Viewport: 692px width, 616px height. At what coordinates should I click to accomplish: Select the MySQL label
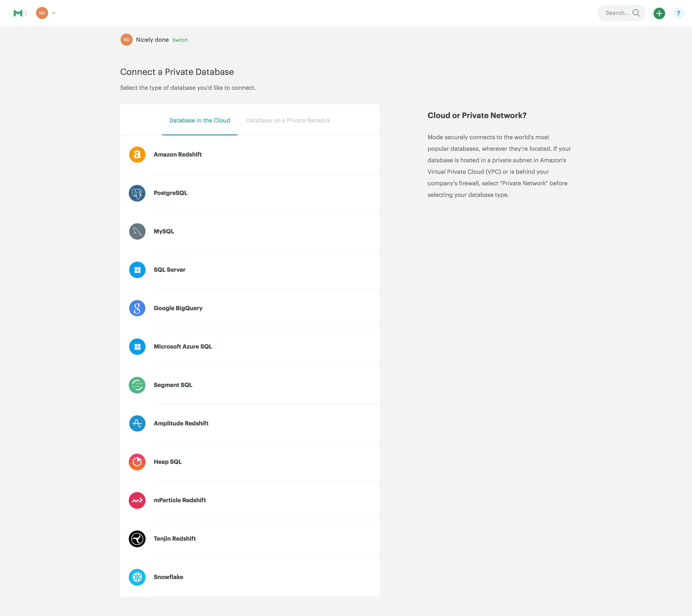click(164, 231)
